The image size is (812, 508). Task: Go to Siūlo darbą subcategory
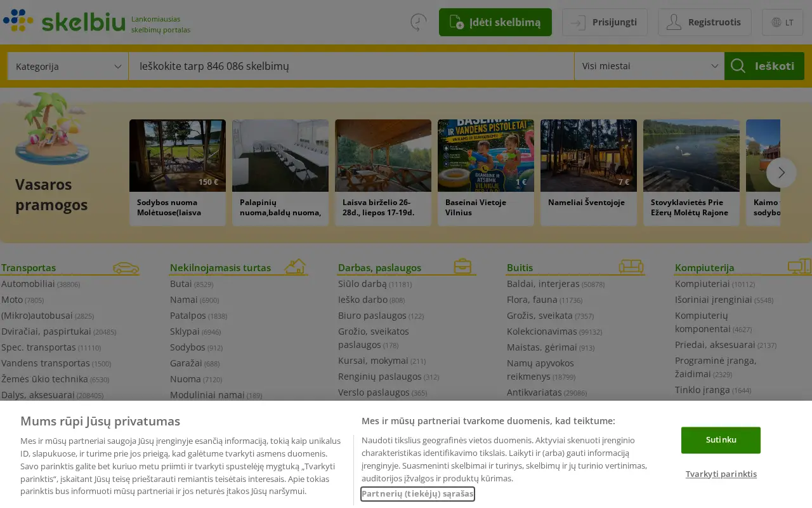[x=362, y=284]
